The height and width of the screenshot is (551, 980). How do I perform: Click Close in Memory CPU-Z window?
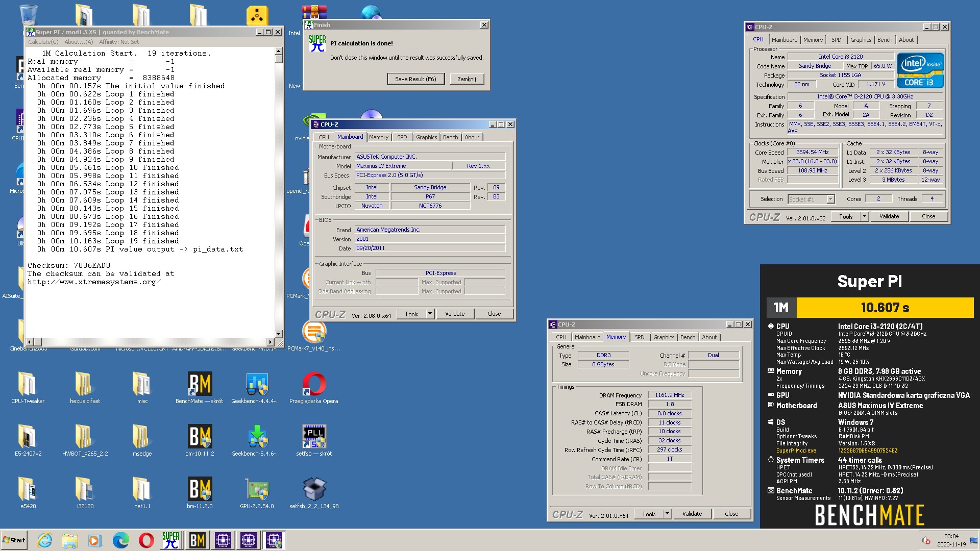click(731, 514)
